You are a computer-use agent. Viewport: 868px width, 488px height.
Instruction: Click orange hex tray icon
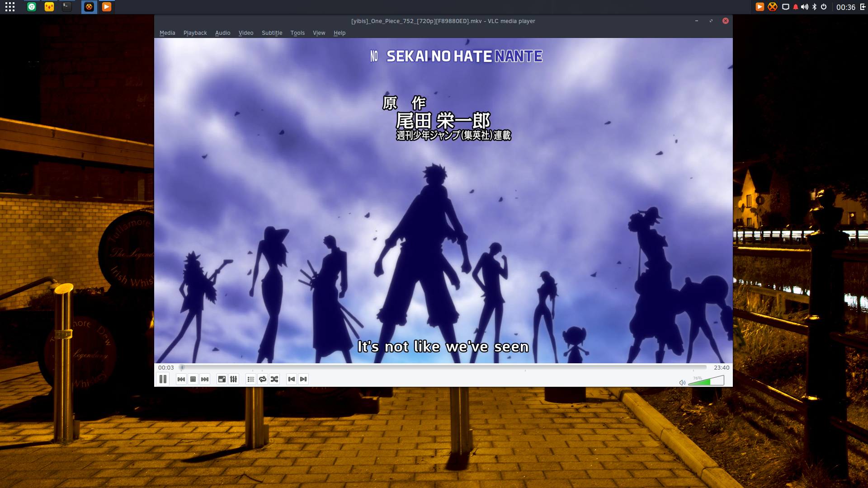tap(773, 7)
